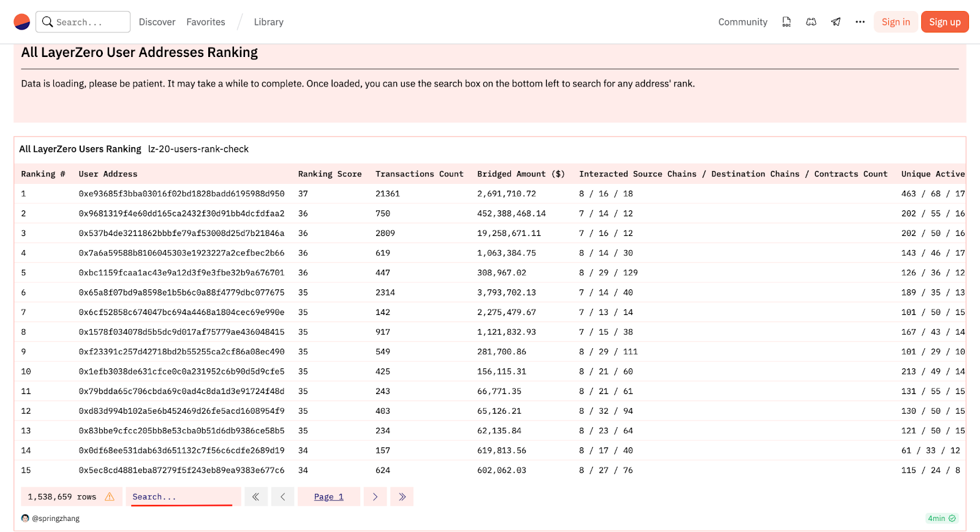Viewport: 980px width, 532px height.
Task: Open the docs icon in header
Action: [786, 22]
